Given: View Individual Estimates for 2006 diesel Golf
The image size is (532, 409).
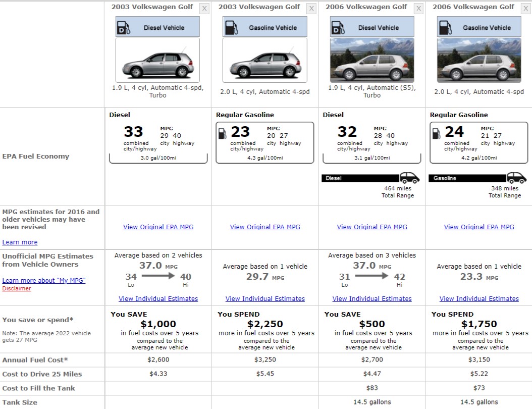Looking at the screenshot, I should pyautogui.click(x=372, y=299).
